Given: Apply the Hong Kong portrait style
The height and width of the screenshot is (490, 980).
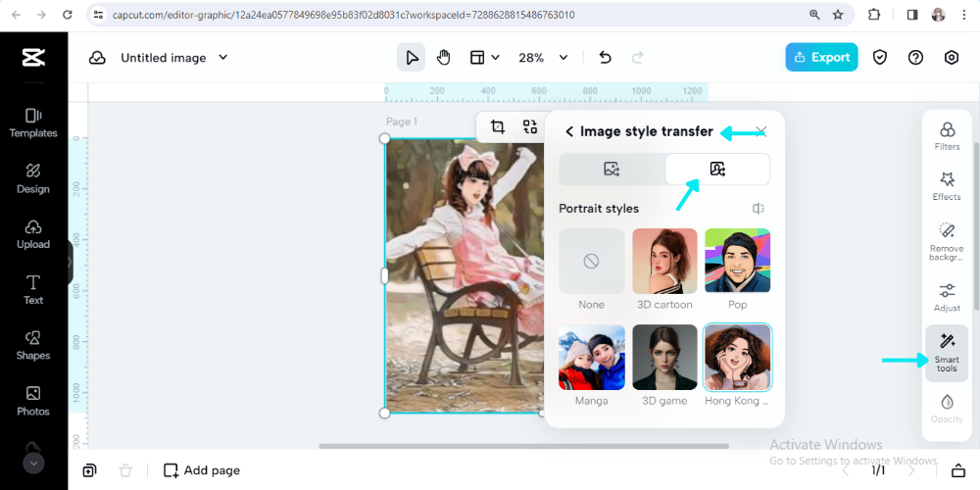Looking at the screenshot, I should [738, 366].
